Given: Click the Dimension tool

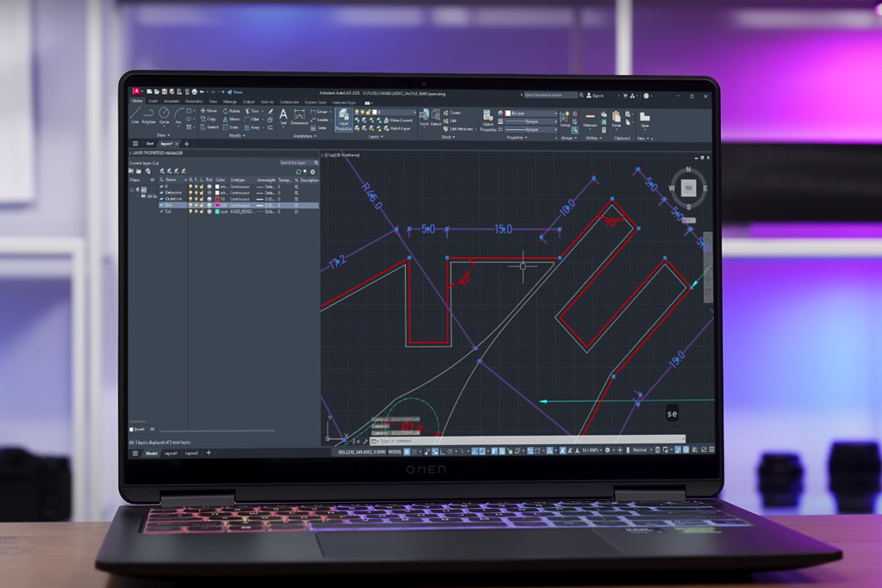Looking at the screenshot, I should [299, 116].
